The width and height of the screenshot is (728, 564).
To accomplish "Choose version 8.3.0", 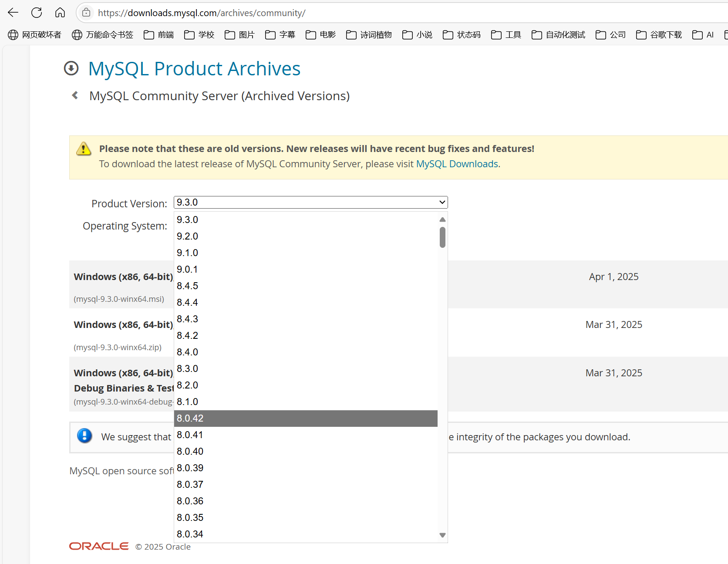I will point(306,368).
